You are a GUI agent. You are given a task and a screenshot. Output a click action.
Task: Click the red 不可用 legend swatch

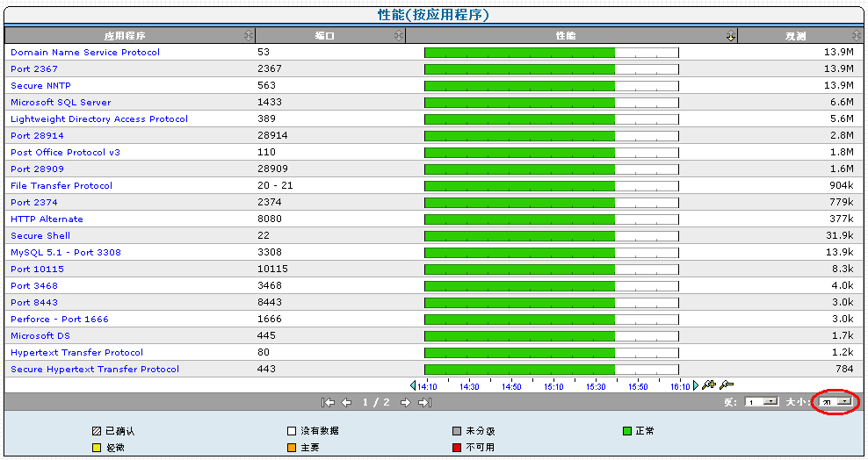tap(457, 448)
